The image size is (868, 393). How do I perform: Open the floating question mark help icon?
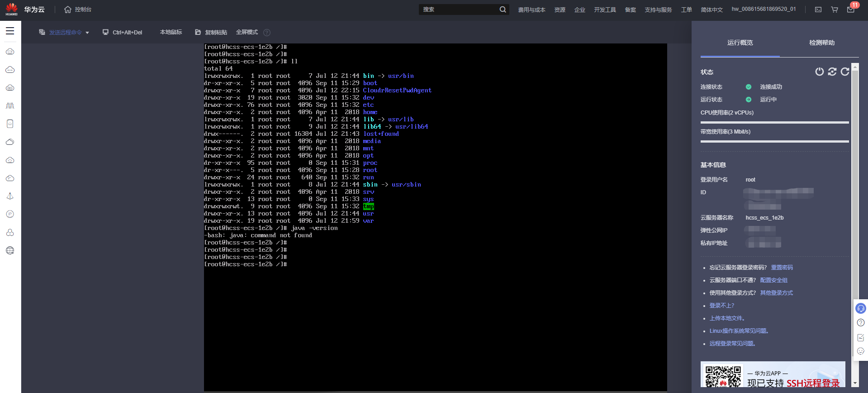click(861, 323)
